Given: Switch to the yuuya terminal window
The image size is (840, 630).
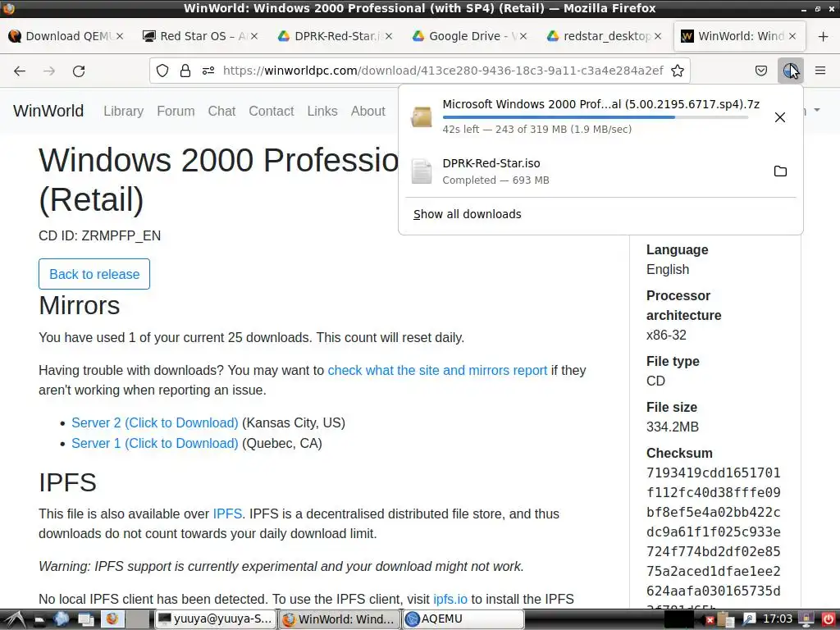Looking at the screenshot, I should 216,619.
